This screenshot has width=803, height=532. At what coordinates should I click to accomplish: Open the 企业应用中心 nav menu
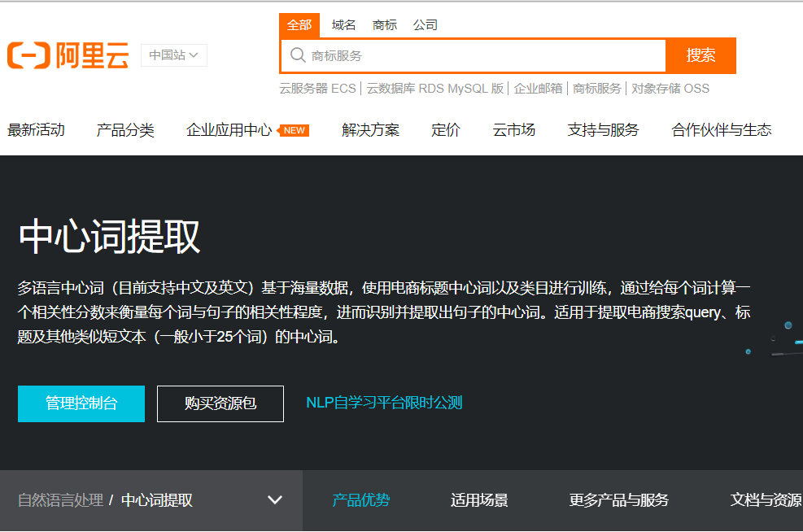(x=229, y=130)
